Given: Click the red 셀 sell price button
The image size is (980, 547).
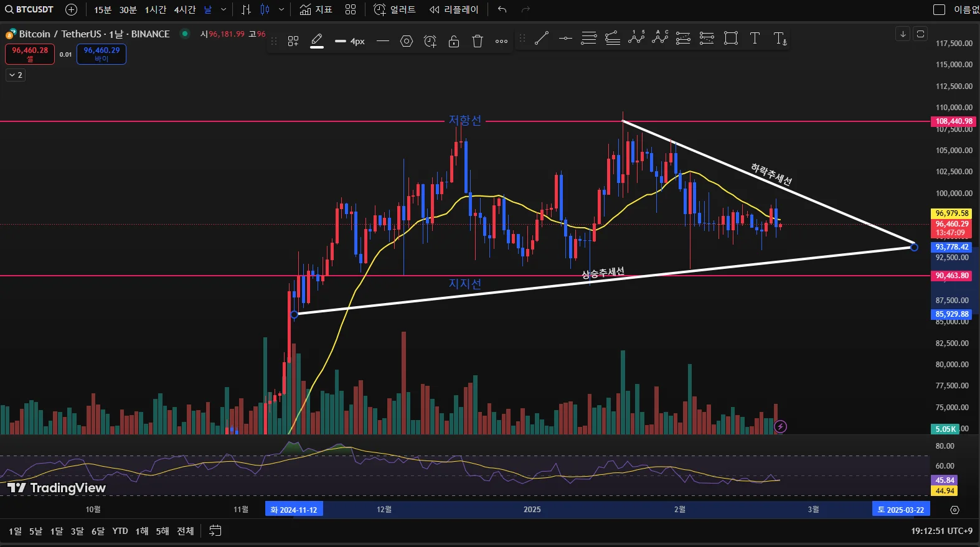Looking at the screenshot, I should 30,54.
